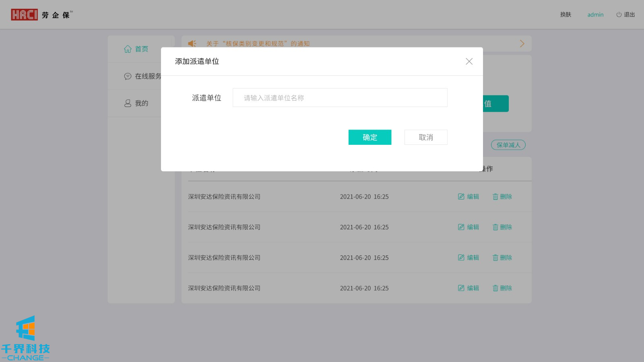Expand the notice with right chevron arrow
Screen dimensions: 644x362
pos(522,43)
